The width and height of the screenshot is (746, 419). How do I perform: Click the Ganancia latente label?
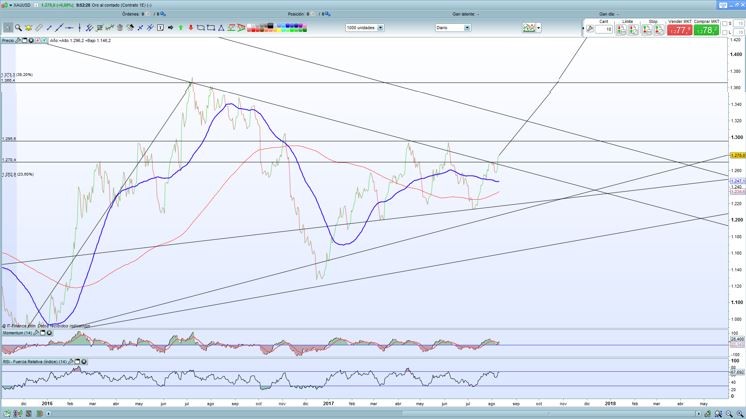465,14
